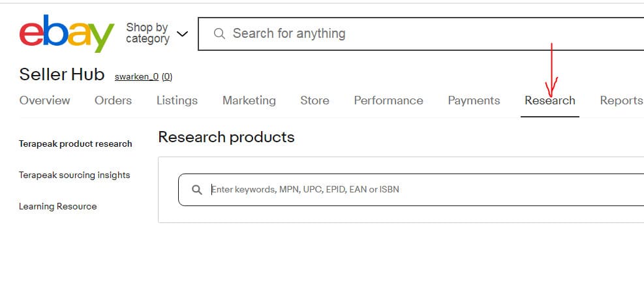
Task: Open the Overview tab
Action: 44,100
